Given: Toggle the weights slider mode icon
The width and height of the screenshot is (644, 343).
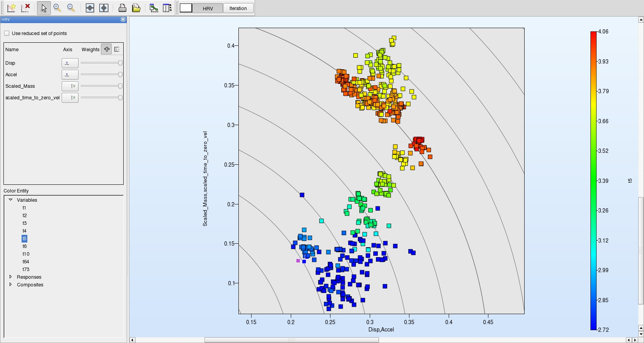Looking at the screenshot, I should click(x=107, y=49).
